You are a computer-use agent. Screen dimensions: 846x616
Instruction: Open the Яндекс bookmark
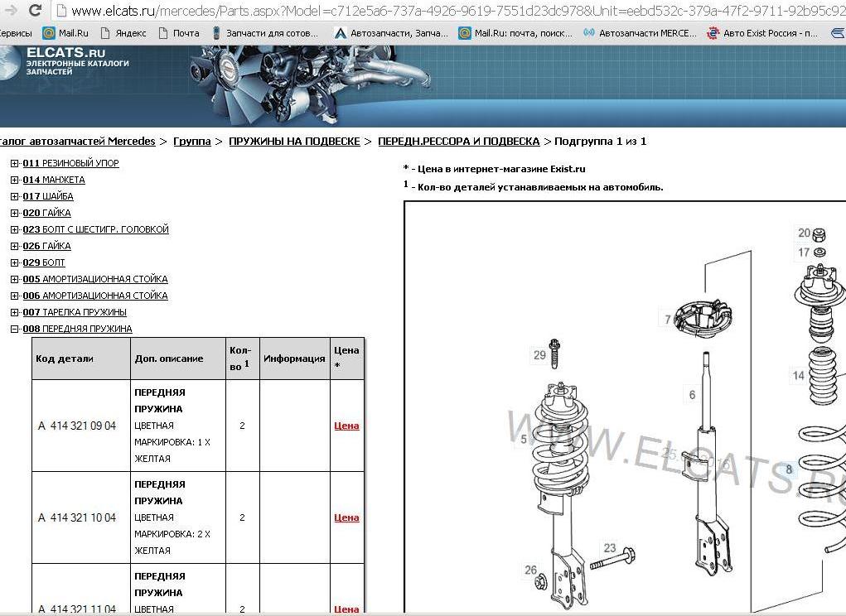tap(123, 33)
